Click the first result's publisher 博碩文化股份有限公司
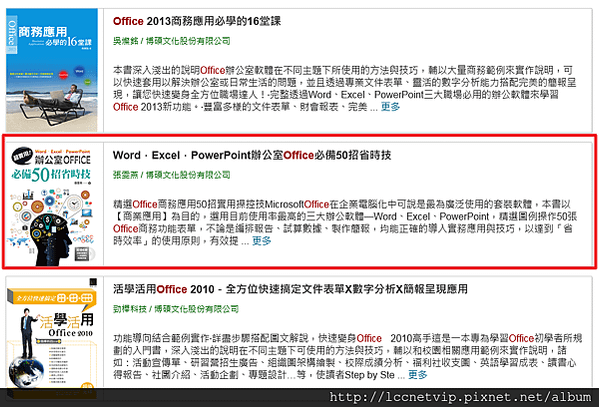 coord(188,41)
